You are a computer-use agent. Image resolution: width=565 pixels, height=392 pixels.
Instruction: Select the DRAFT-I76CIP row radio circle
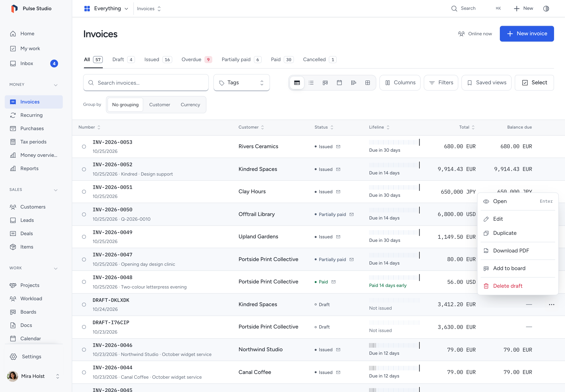point(84,327)
